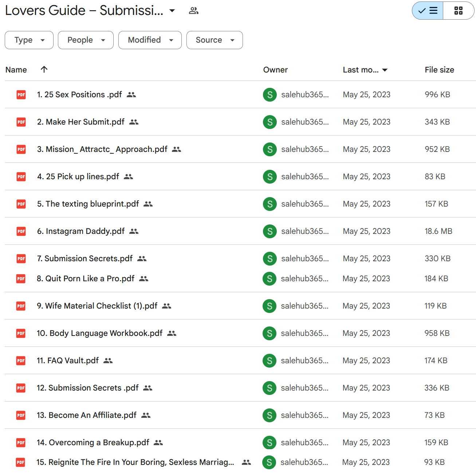Image resolution: width=476 pixels, height=474 pixels.
Task: Select file 3. Mission_ Attractc_ Approach.pdf
Action: pos(240,149)
